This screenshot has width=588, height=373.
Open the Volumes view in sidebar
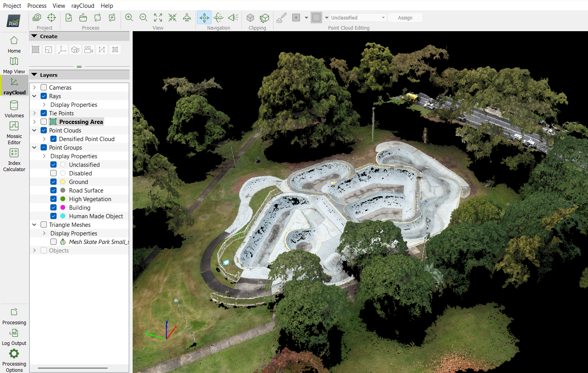[14, 109]
